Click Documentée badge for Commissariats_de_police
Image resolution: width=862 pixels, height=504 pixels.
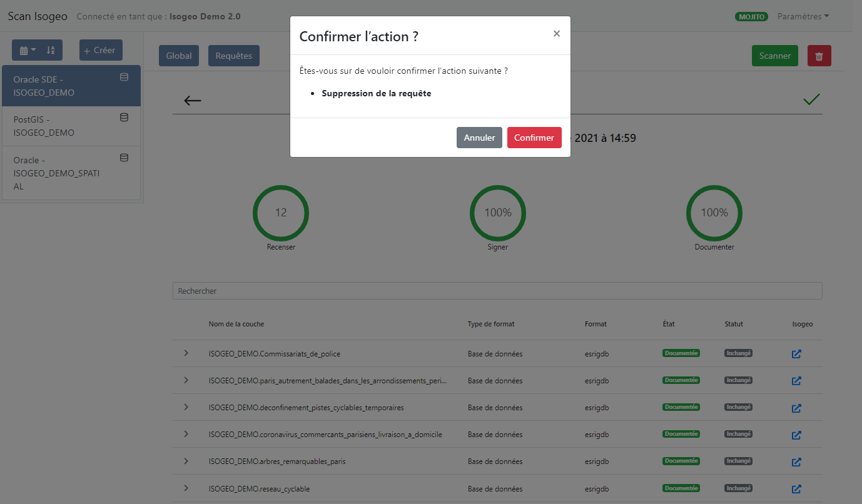tap(681, 353)
